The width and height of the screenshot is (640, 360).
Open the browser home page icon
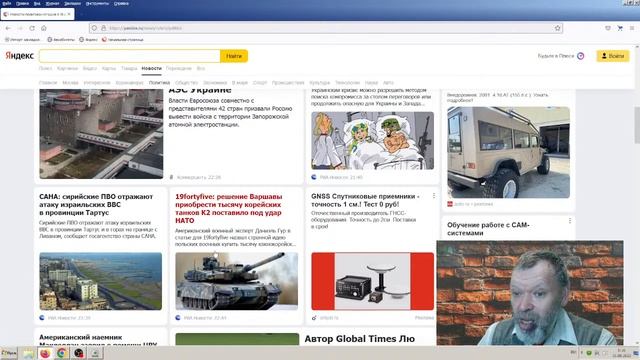pos(44,28)
